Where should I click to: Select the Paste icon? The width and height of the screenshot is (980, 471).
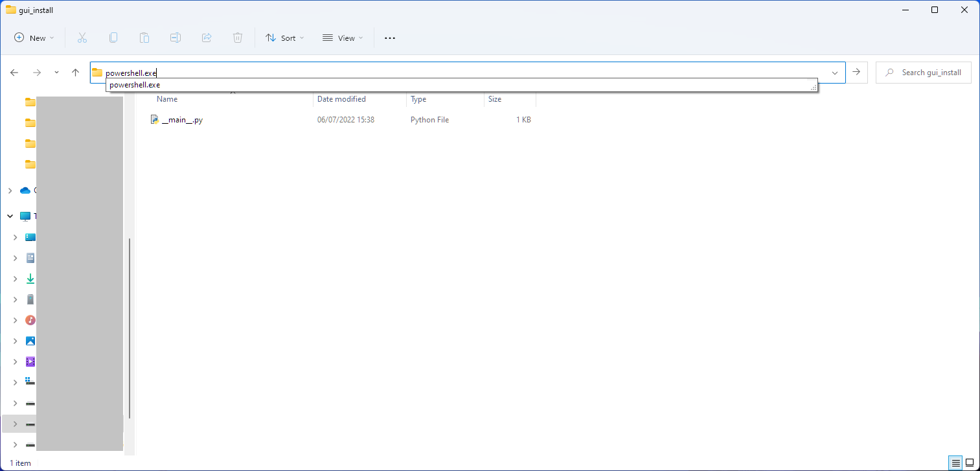(x=144, y=38)
